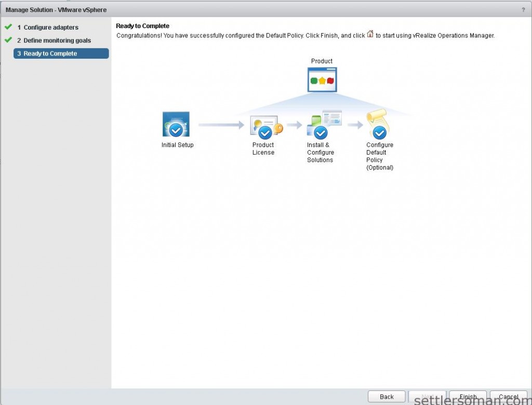Click the bold Ready to Complete heading
This screenshot has height=405, width=532.
click(x=142, y=26)
